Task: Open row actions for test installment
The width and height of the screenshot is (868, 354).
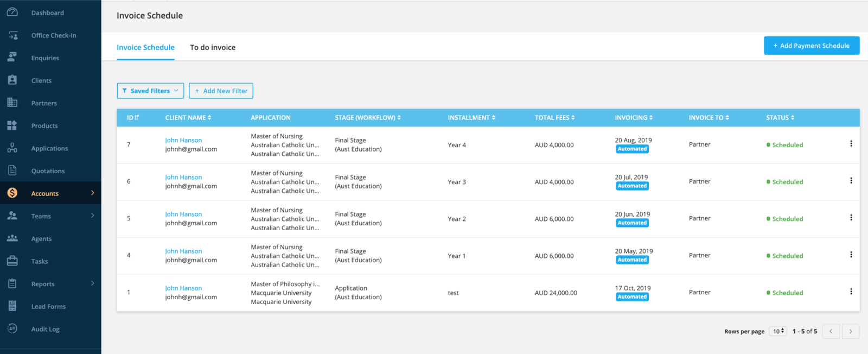Action: pos(851,292)
